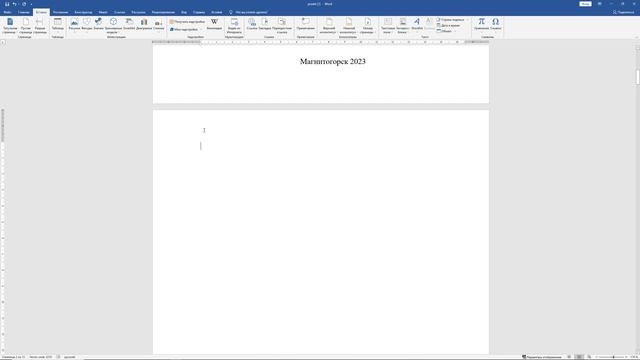Collapse the ribbon with the chevron
This screenshot has width=640, height=360.
point(636,37)
